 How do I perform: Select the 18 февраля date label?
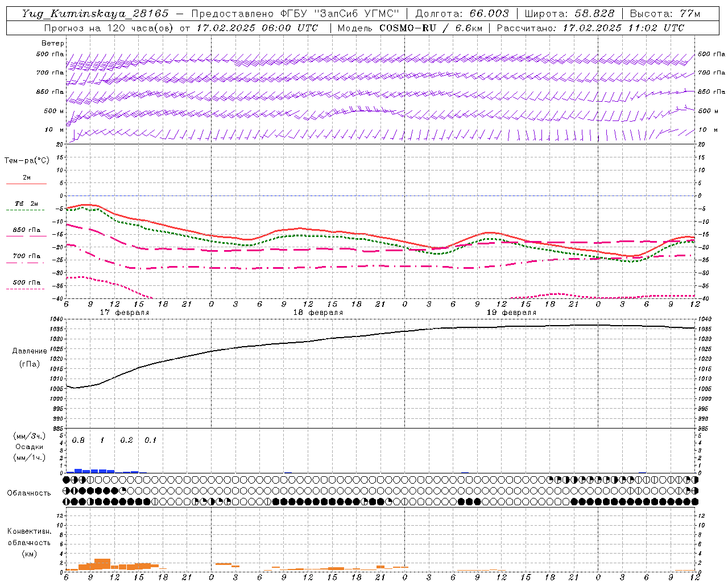point(318,313)
